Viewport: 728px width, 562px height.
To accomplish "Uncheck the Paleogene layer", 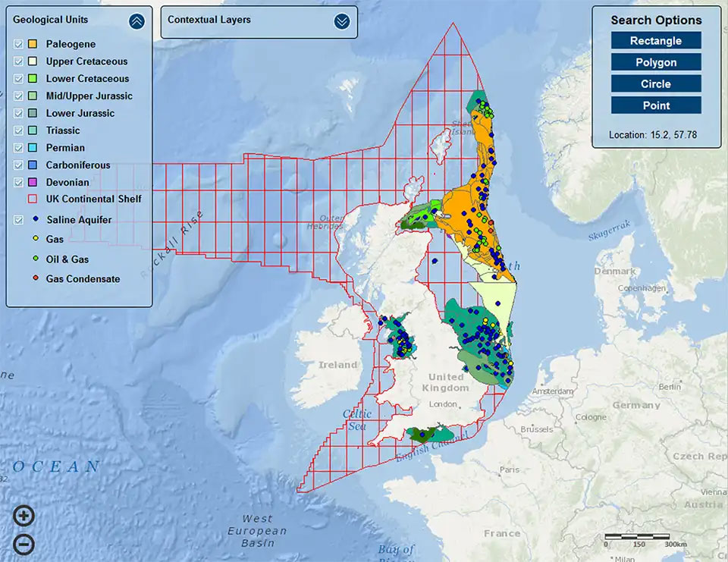I will click(17, 44).
